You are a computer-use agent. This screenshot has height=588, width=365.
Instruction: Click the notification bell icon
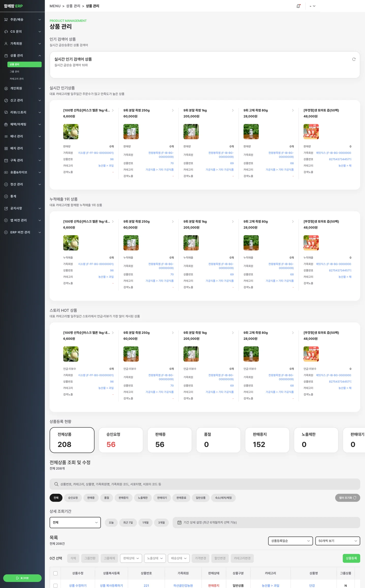(x=298, y=6)
